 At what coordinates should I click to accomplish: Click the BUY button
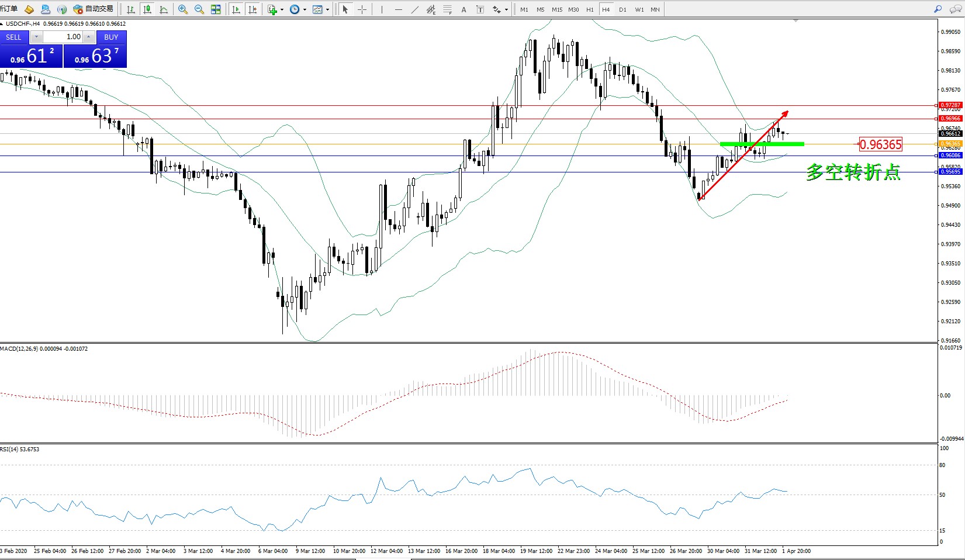coord(111,37)
